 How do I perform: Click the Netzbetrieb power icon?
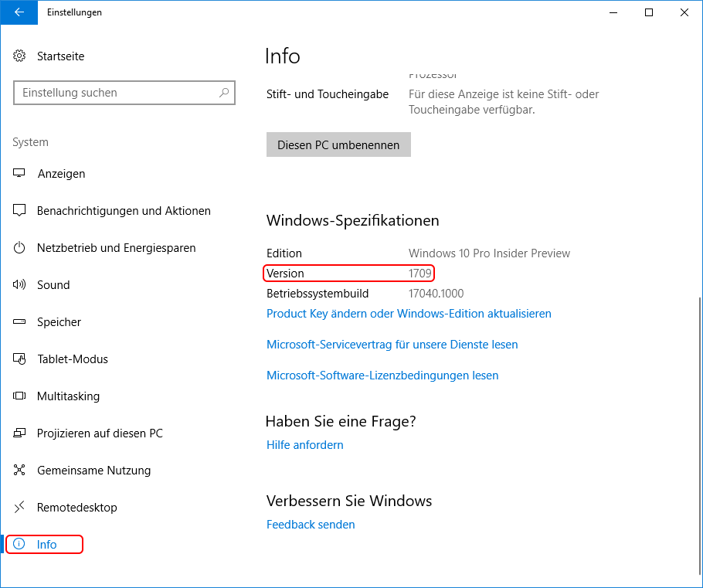pos(19,247)
